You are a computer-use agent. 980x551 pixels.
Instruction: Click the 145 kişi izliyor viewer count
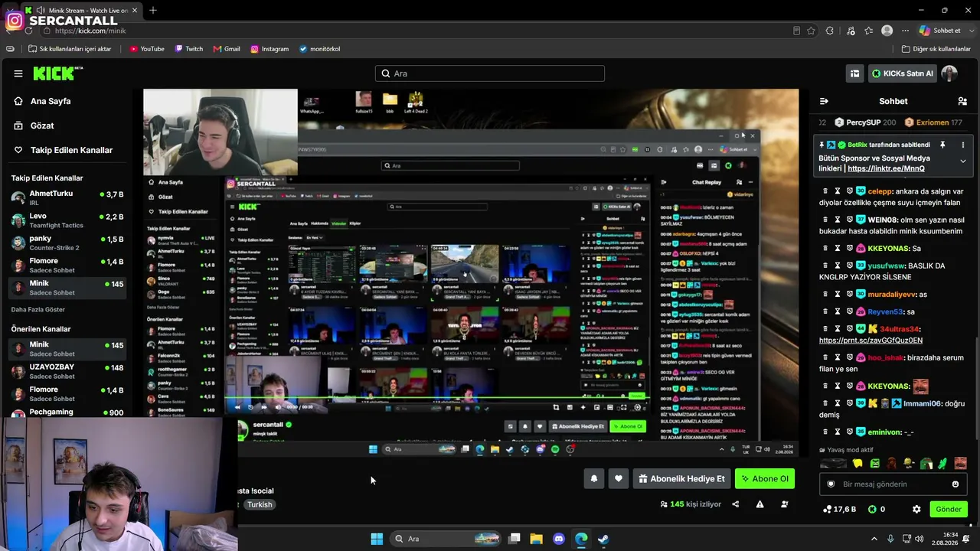tap(691, 504)
